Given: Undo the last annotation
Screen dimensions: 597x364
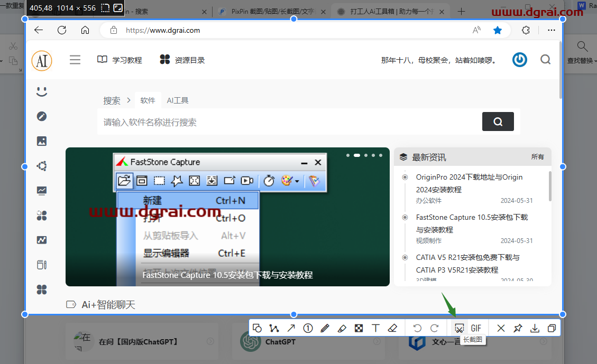Looking at the screenshot, I should coord(417,328).
